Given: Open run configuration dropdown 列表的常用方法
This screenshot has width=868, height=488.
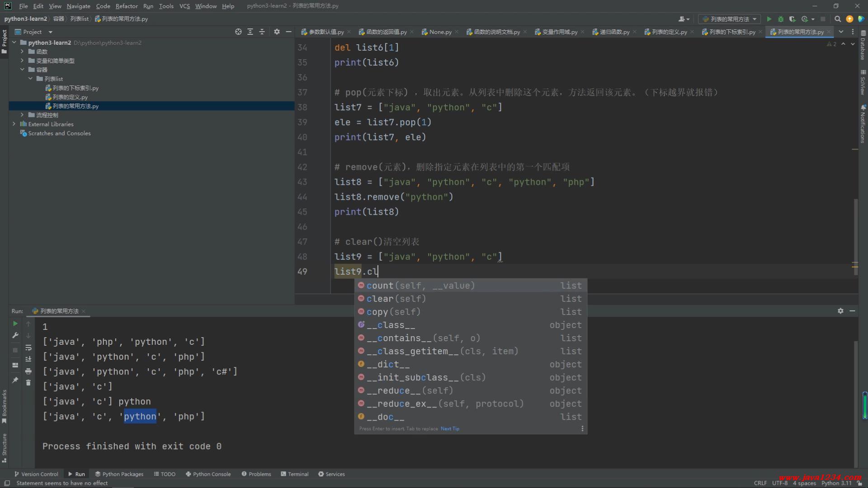Looking at the screenshot, I should tap(730, 19).
